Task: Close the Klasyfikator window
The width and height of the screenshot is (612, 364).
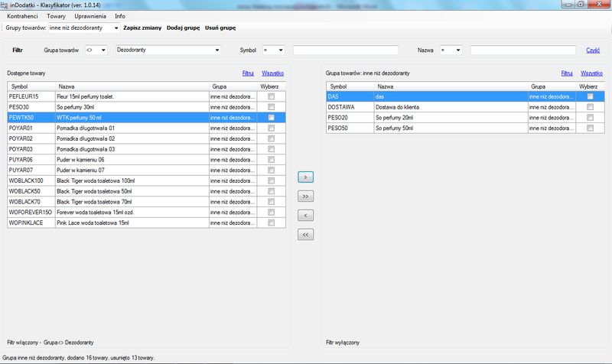Action: 599,5
